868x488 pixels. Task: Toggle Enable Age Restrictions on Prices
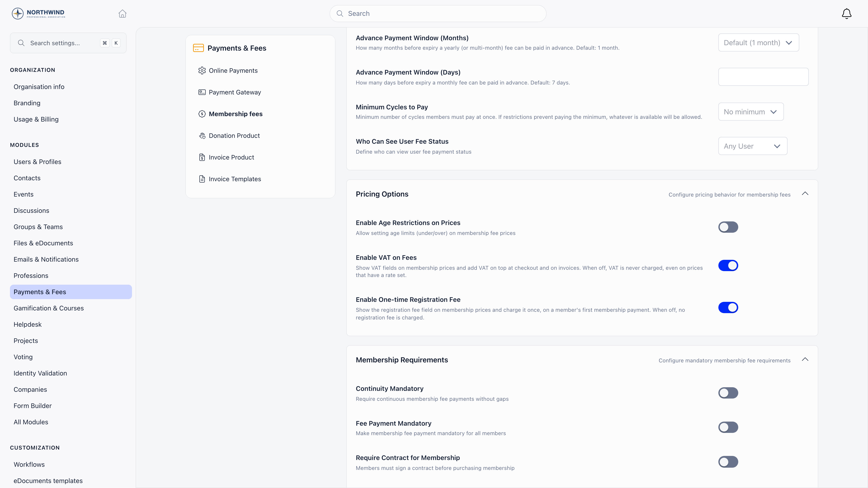point(728,227)
